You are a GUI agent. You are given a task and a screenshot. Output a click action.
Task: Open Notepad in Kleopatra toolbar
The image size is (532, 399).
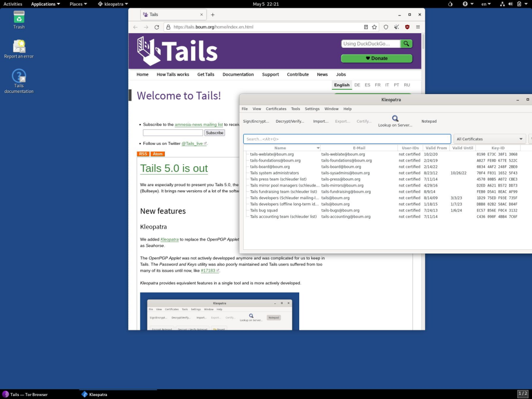pos(429,121)
